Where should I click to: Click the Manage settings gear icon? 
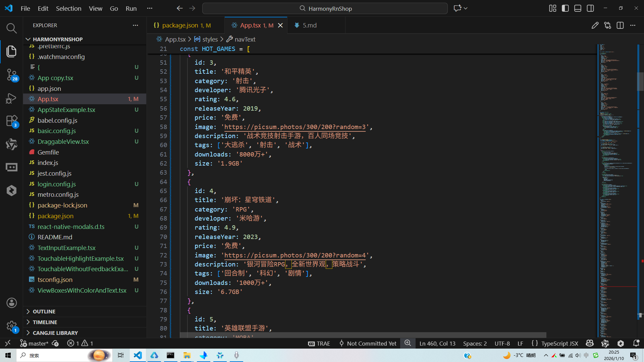click(11, 326)
